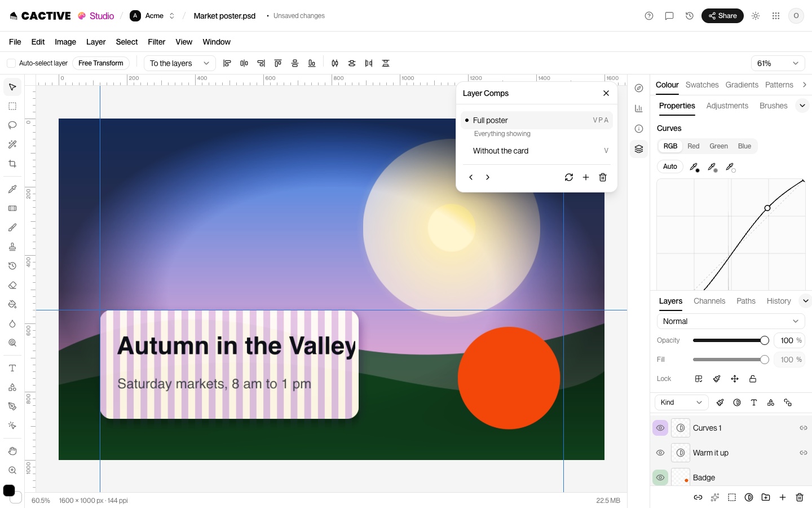812x508 pixels.
Task: Open the Image menu
Action: point(65,42)
